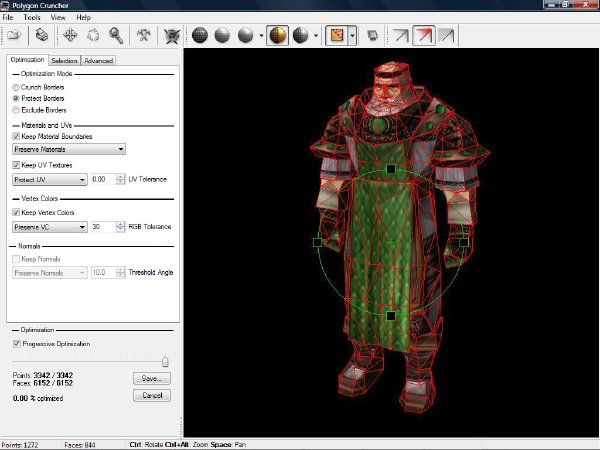Screen dimensions: 600x450
Task: Click the RGB Tolerance spinner arrows
Action: click(x=121, y=227)
